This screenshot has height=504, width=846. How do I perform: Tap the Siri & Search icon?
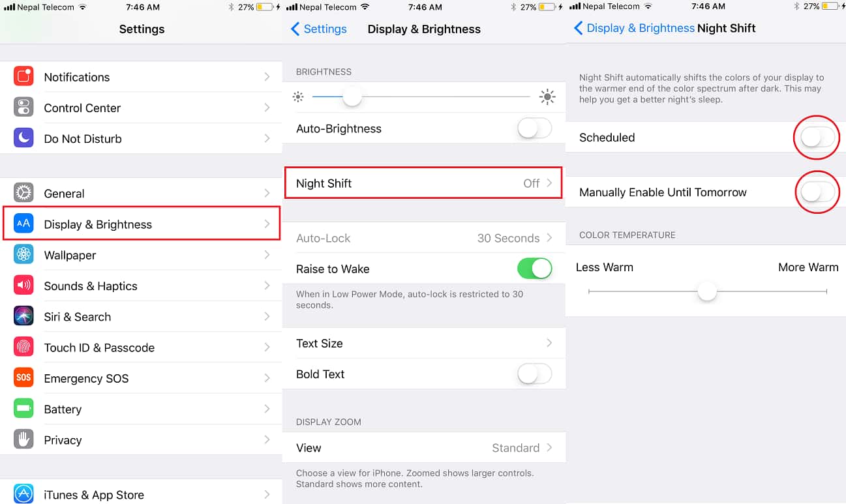coord(23,316)
